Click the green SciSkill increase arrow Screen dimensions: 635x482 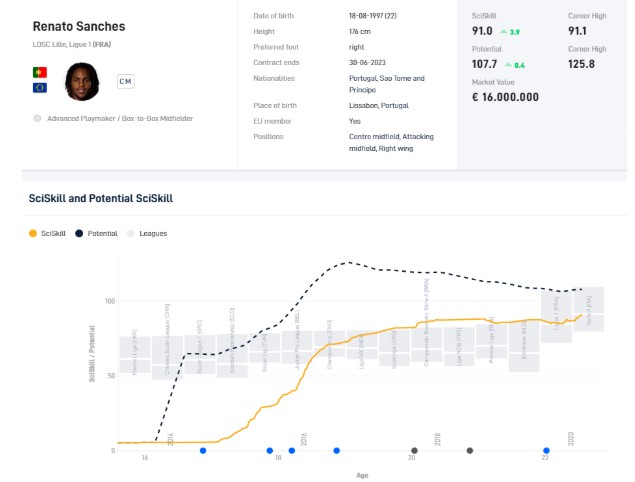pos(503,31)
